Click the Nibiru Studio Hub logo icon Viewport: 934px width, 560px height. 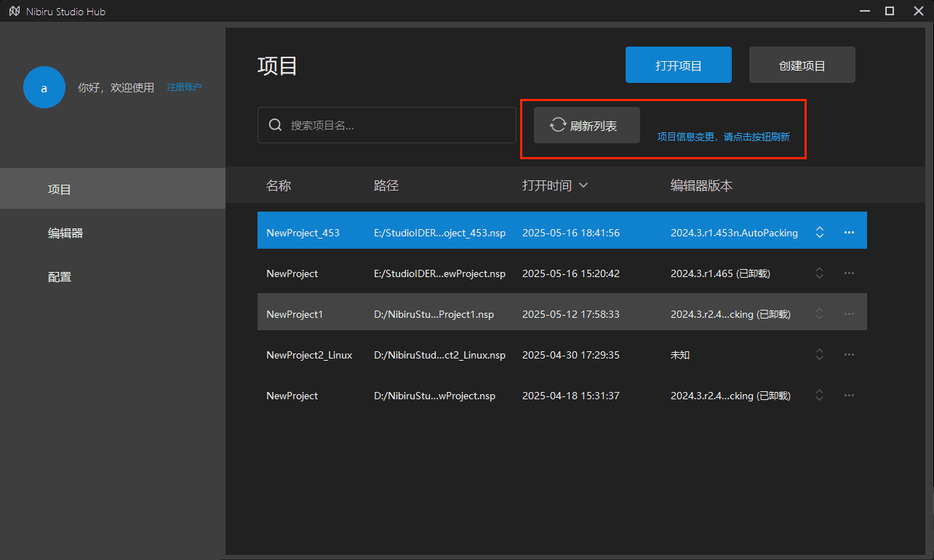[x=14, y=12]
